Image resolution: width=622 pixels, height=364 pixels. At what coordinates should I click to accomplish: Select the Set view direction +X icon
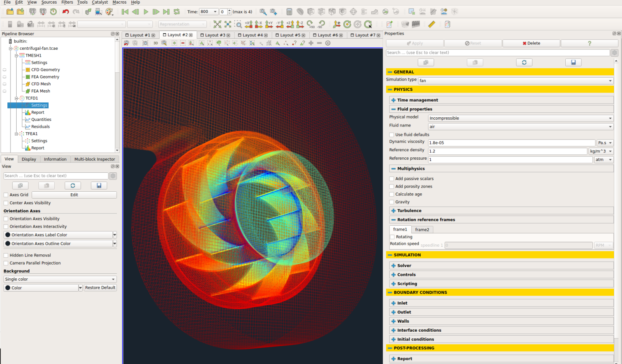[249, 24]
